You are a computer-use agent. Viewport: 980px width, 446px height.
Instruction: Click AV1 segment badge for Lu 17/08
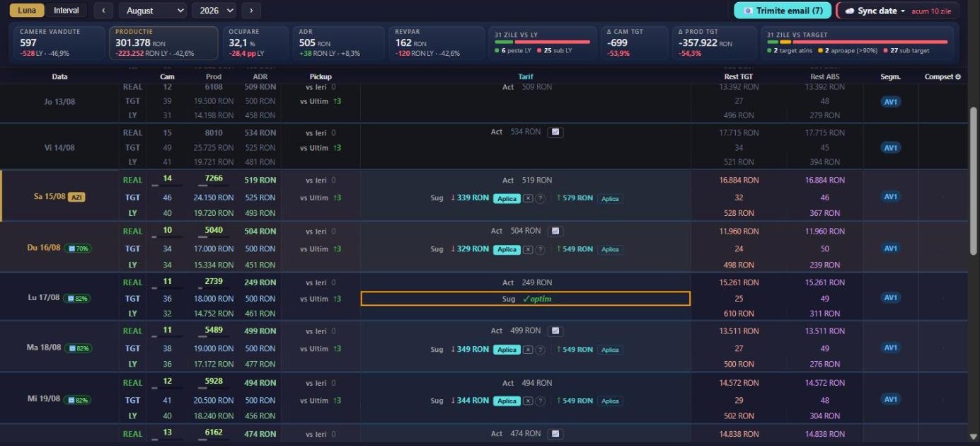(x=890, y=298)
